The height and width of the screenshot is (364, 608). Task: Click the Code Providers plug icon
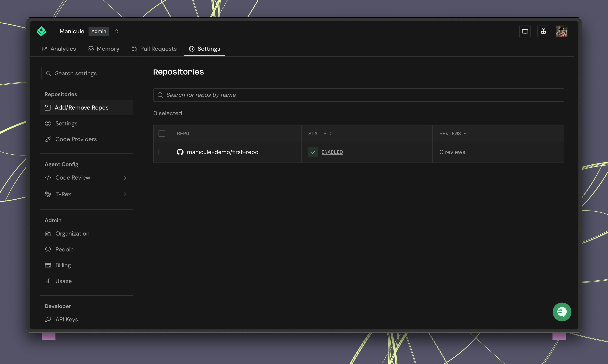[x=48, y=139]
